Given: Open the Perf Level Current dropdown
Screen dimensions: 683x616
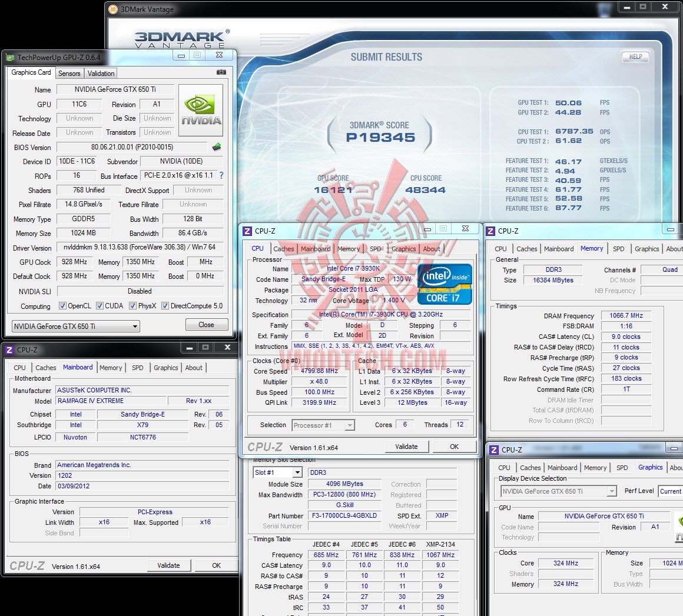Looking at the screenshot, I should [671, 491].
